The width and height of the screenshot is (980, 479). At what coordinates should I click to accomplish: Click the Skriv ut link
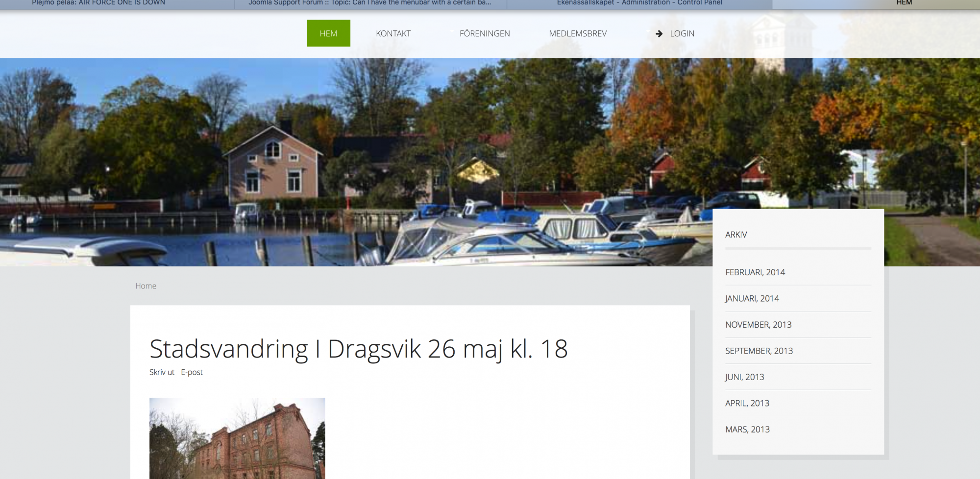click(162, 372)
